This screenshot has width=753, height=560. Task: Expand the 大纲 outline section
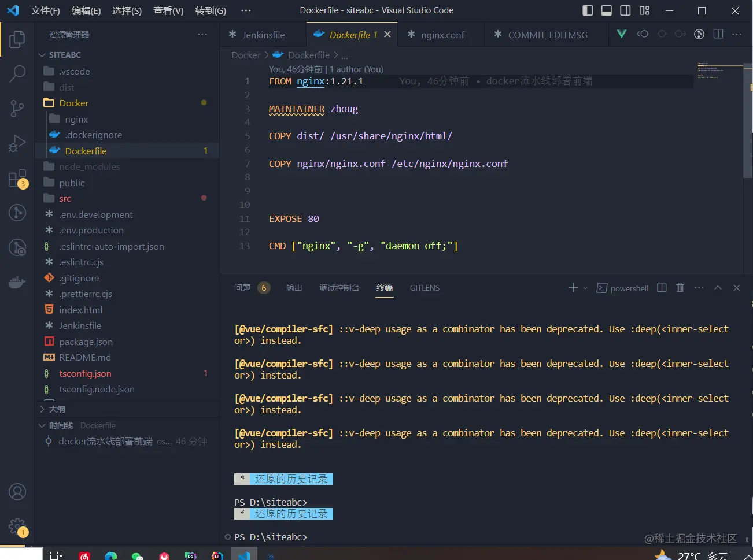coord(127,409)
